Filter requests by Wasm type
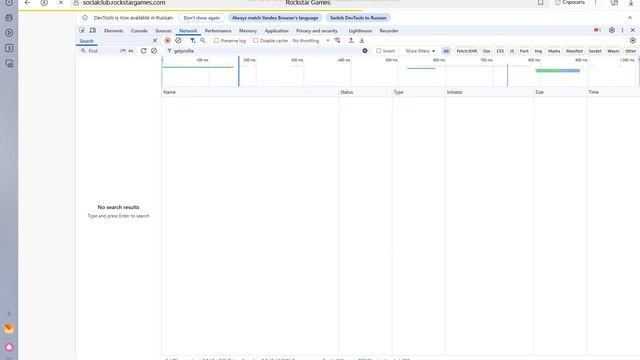The image size is (640, 360). (613, 51)
